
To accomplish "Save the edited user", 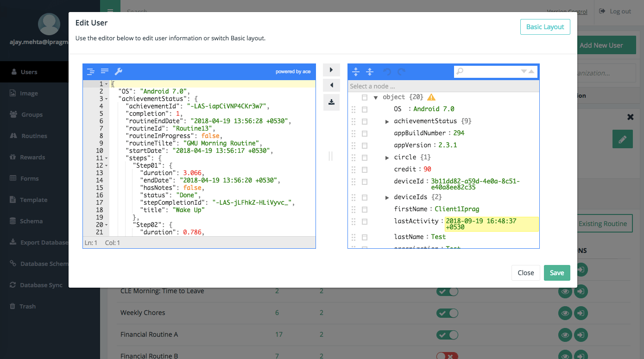I will 557,273.
